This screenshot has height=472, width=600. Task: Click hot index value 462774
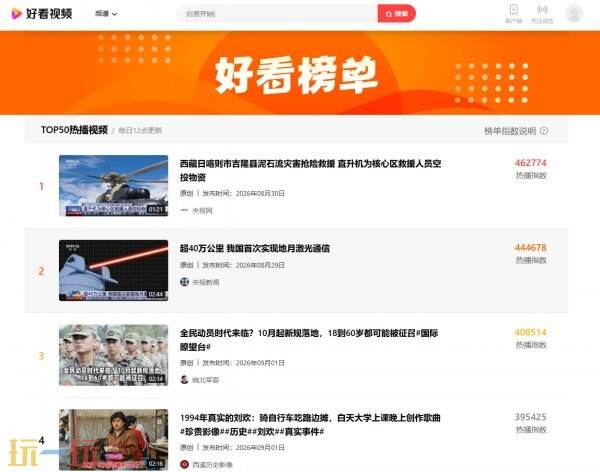coord(530,163)
